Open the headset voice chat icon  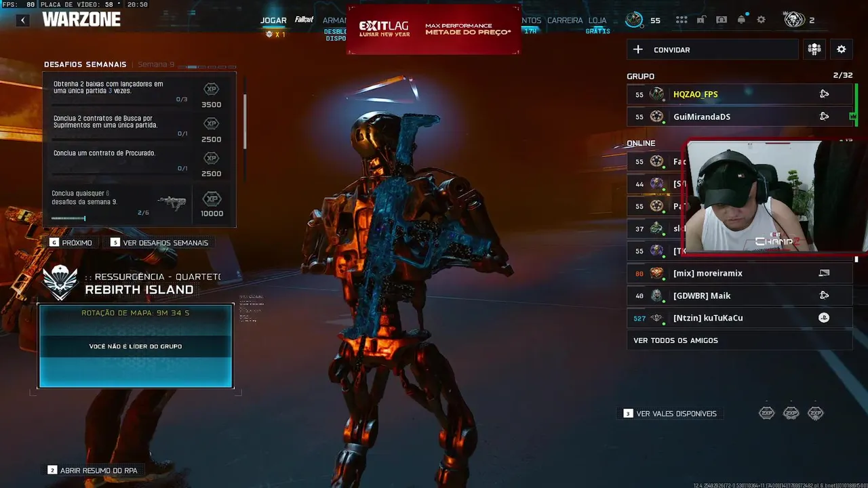tap(722, 20)
